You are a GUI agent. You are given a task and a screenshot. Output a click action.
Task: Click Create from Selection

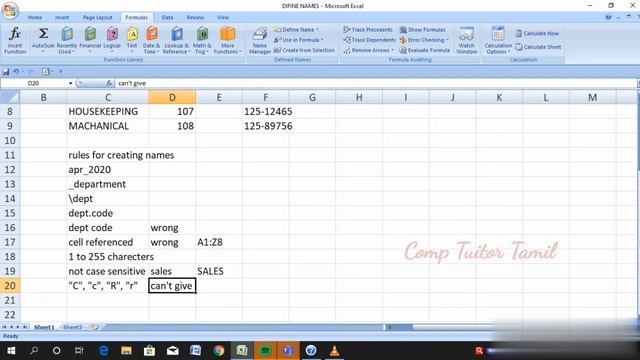tap(304, 50)
